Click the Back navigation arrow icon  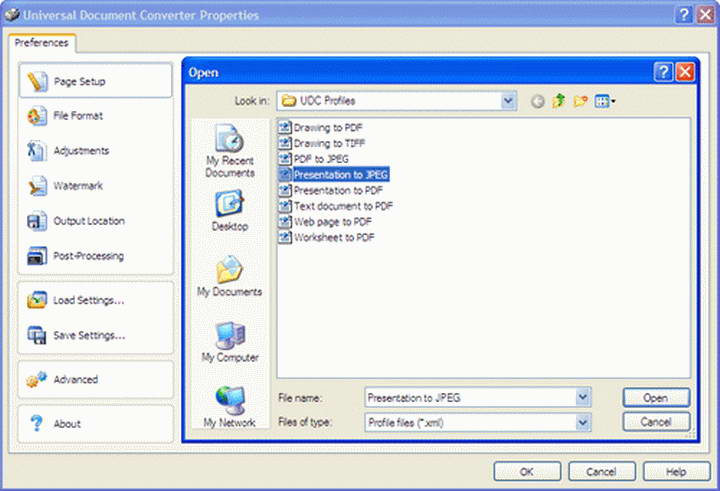[x=537, y=101]
